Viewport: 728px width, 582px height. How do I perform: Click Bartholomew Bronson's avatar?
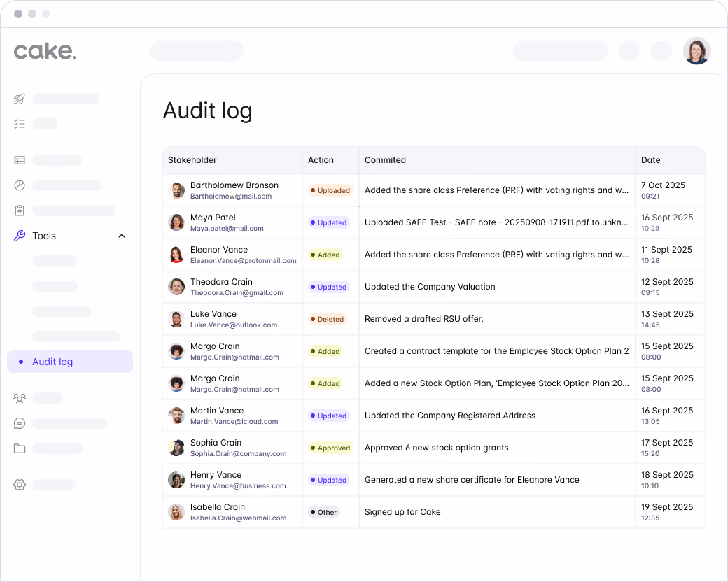coord(176,190)
